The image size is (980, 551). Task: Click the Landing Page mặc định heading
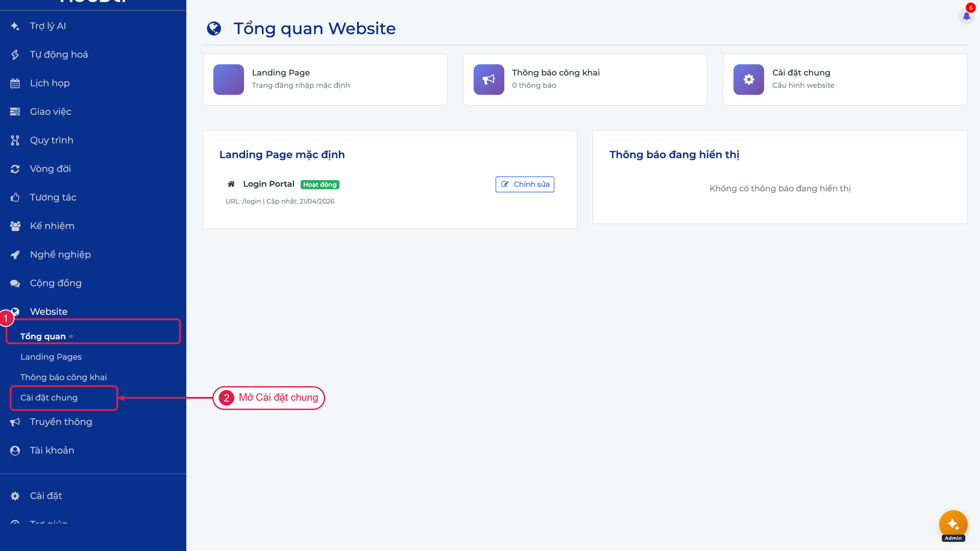click(282, 154)
